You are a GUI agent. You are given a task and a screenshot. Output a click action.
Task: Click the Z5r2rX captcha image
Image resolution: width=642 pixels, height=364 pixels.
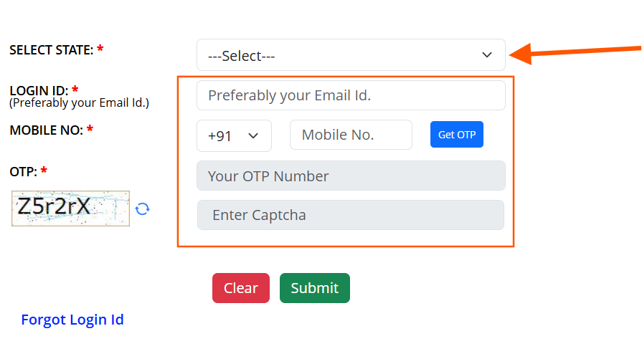(x=70, y=209)
